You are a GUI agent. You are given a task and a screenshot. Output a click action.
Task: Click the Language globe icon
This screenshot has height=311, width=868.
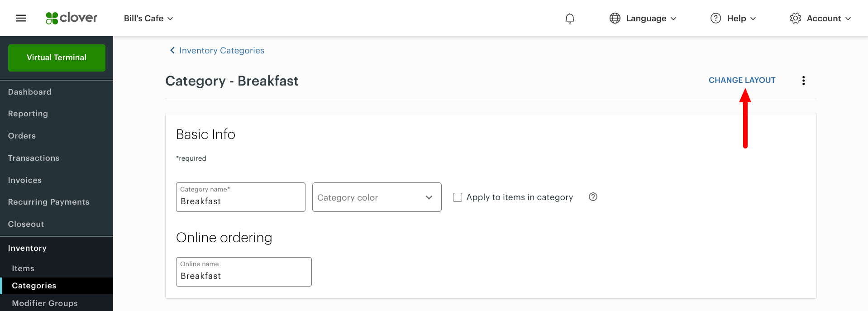click(x=614, y=18)
